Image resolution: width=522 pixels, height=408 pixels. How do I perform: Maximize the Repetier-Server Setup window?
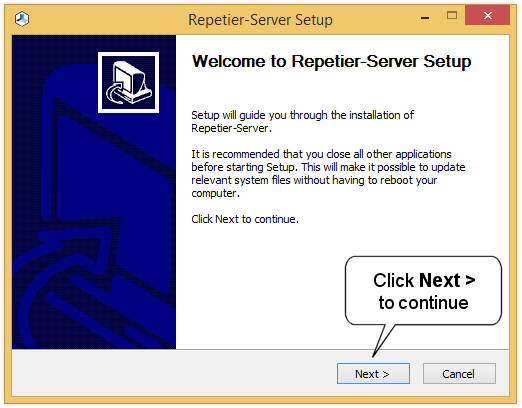tap(452, 15)
